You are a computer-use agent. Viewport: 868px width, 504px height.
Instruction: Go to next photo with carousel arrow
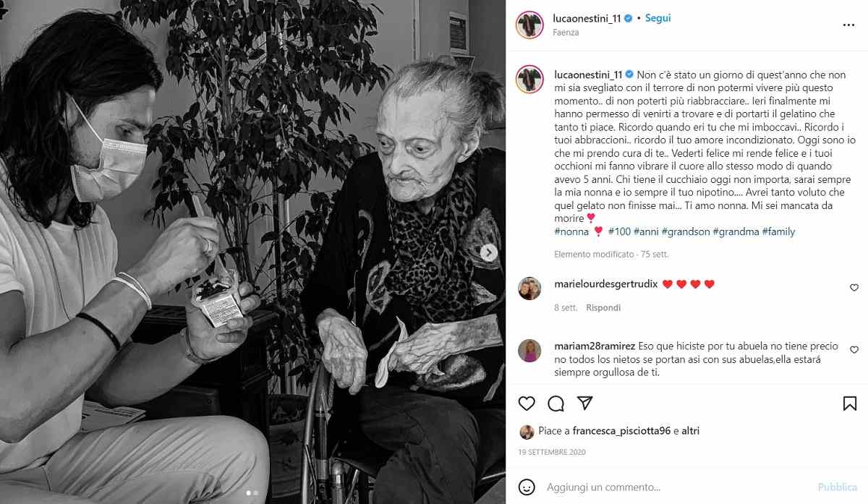[489, 252]
